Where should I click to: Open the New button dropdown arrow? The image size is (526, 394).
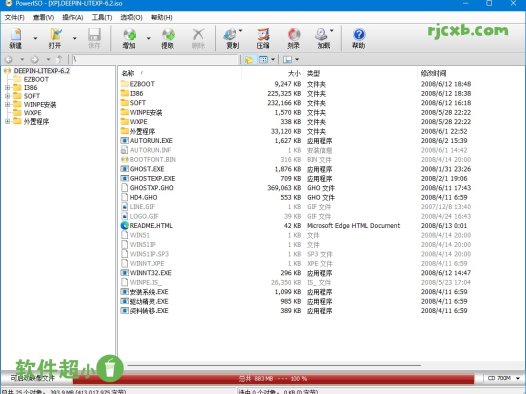pyautogui.click(x=35, y=38)
